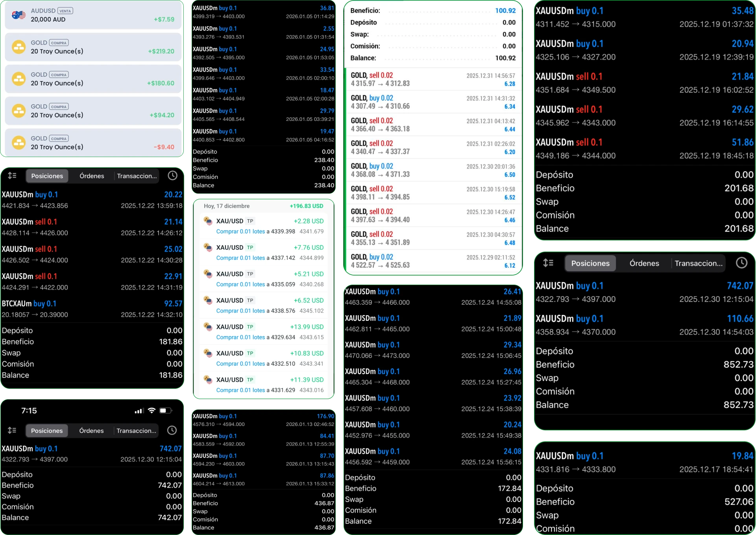The width and height of the screenshot is (756, 535).
Task: Click TP badge on +13.99 USD trade
Action: 250,327
